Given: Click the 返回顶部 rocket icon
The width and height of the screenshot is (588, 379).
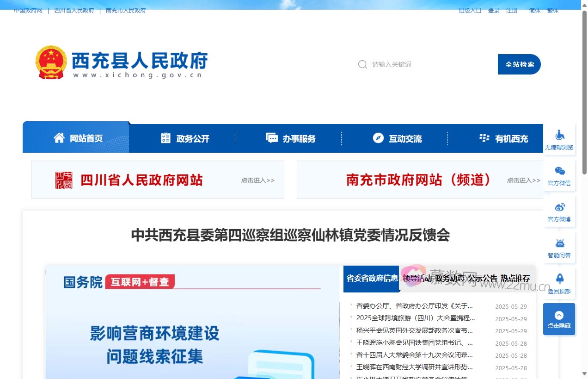Looking at the screenshot, I should [x=559, y=278].
